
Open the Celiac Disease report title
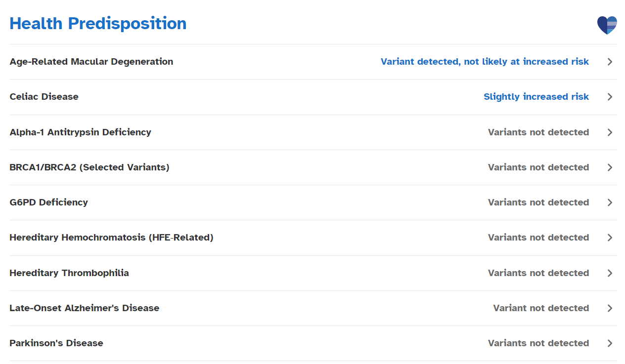click(x=44, y=97)
